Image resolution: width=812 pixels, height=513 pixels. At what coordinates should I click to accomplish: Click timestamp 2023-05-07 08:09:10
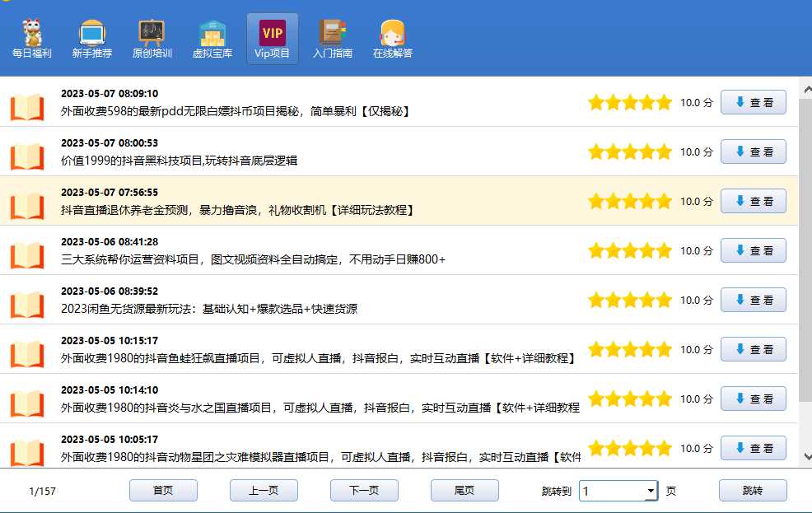pyautogui.click(x=110, y=94)
